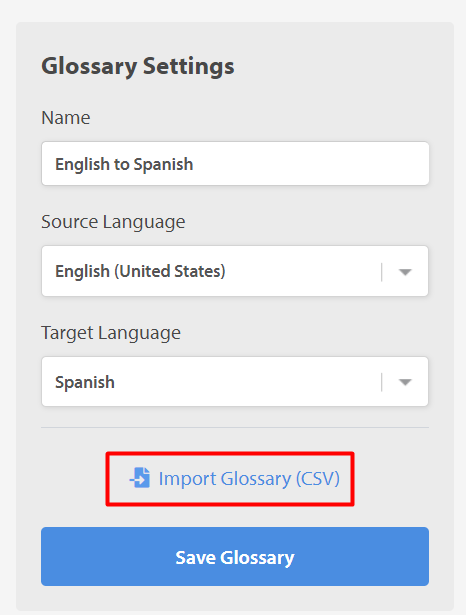Open the Spanish target language combo box
Image resolution: width=466 pixels, height=615 pixels.
(x=235, y=382)
